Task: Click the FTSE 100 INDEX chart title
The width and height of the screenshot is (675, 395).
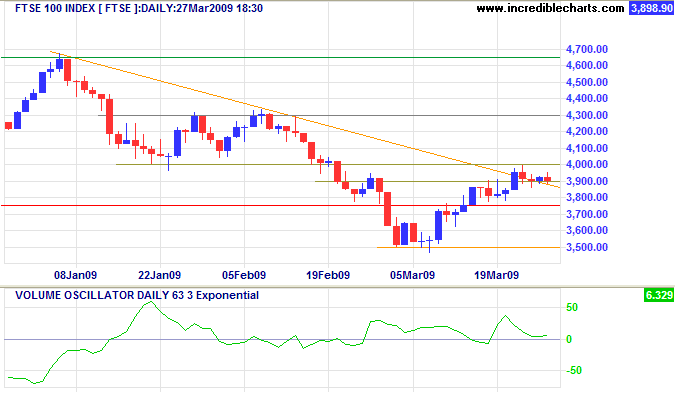Action: coord(139,8)
